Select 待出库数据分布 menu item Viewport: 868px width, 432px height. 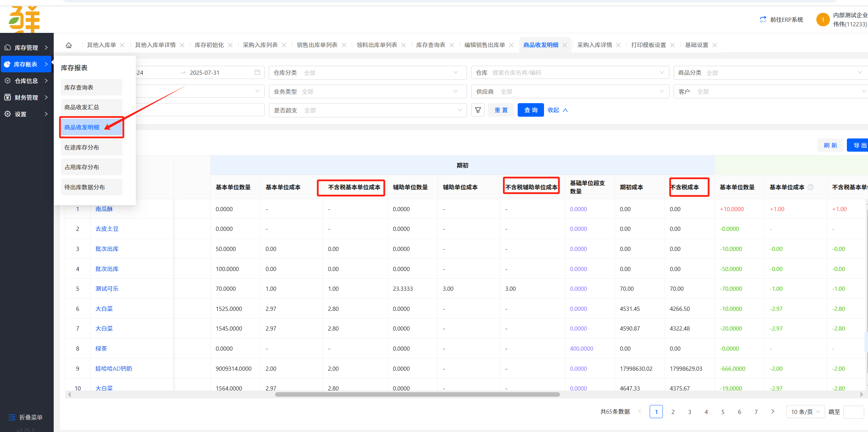(x=91, y=187)
